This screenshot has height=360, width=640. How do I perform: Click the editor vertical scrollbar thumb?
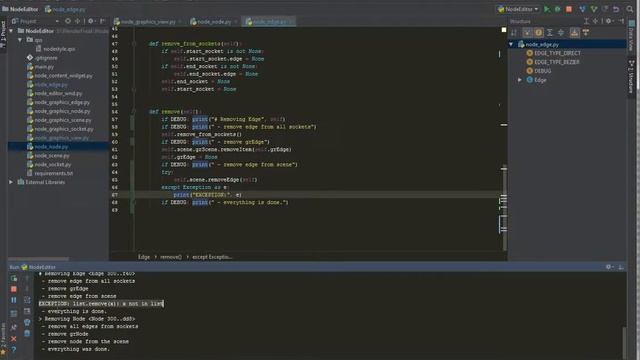(x=505, y=208)
